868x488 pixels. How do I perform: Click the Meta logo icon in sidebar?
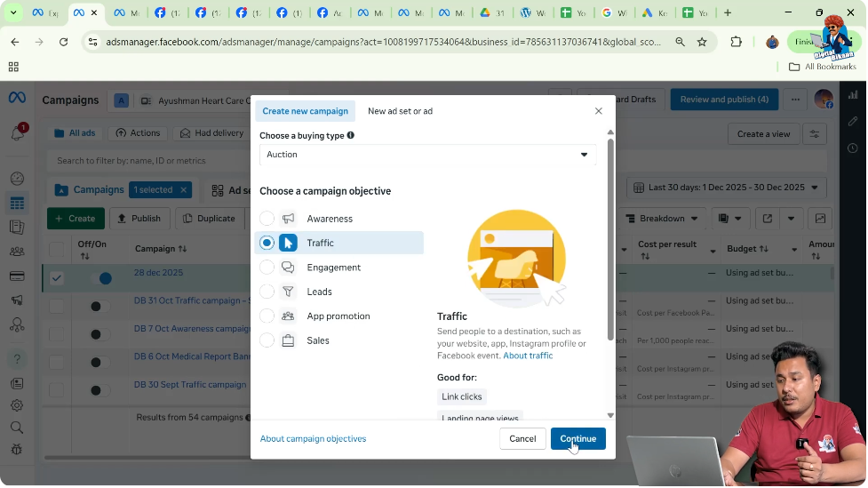coord(16,100)
